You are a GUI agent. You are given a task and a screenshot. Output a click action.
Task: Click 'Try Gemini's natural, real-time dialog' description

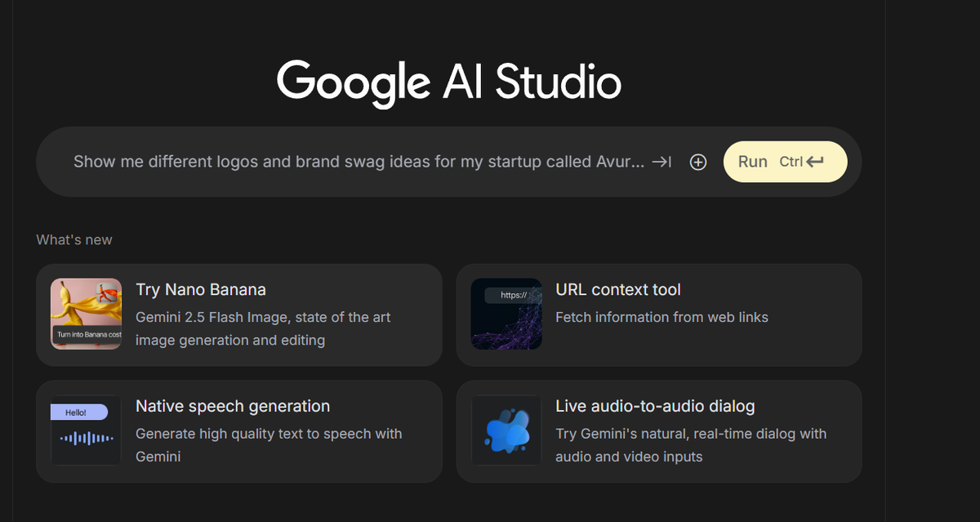691,445
